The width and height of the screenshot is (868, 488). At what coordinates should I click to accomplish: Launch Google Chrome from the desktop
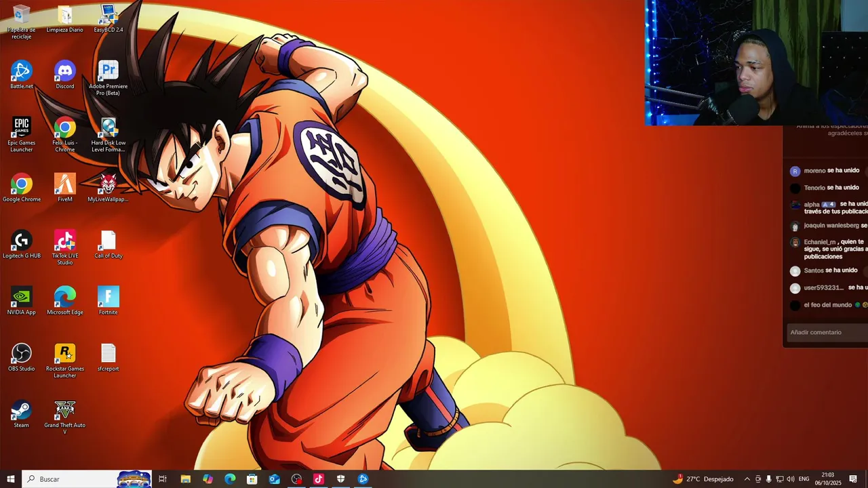pos(21,188)
